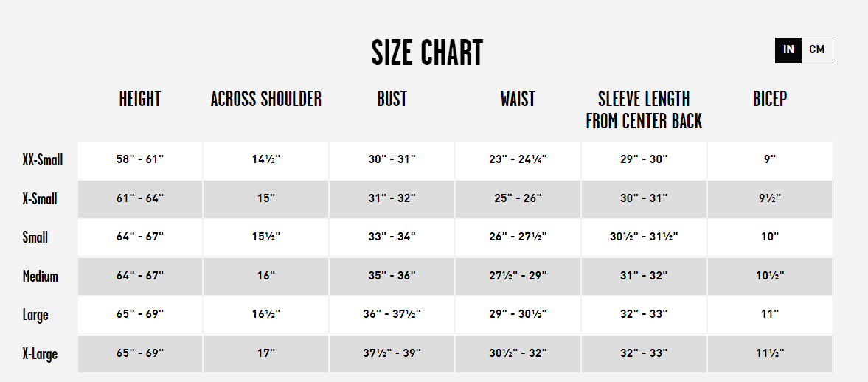Click XX-Small height cell 58" - 61"
This screenshot has height=382, width=868.
tap(140, 159)
